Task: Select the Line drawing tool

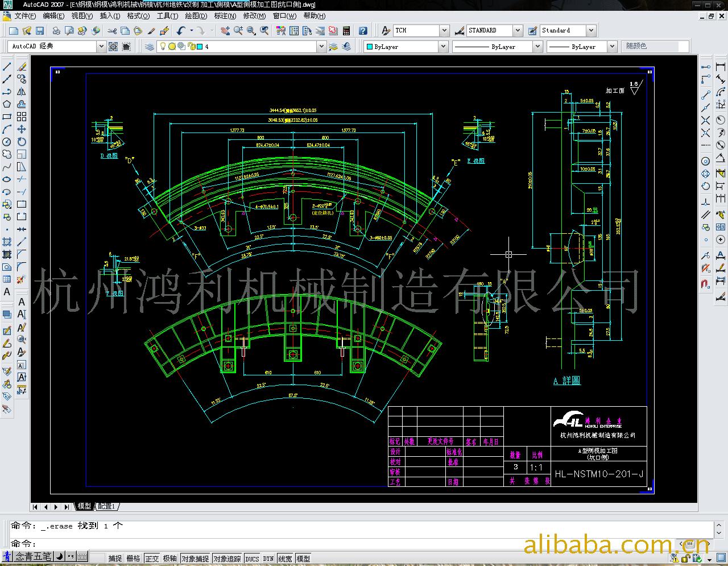Action: (x=7, y=67)
